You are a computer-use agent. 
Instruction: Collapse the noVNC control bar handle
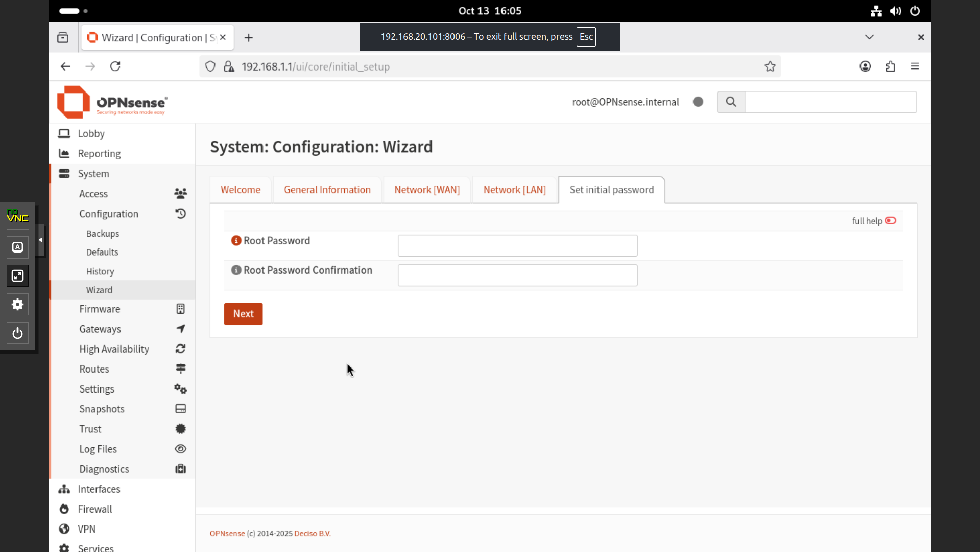(x=40, y=240)
